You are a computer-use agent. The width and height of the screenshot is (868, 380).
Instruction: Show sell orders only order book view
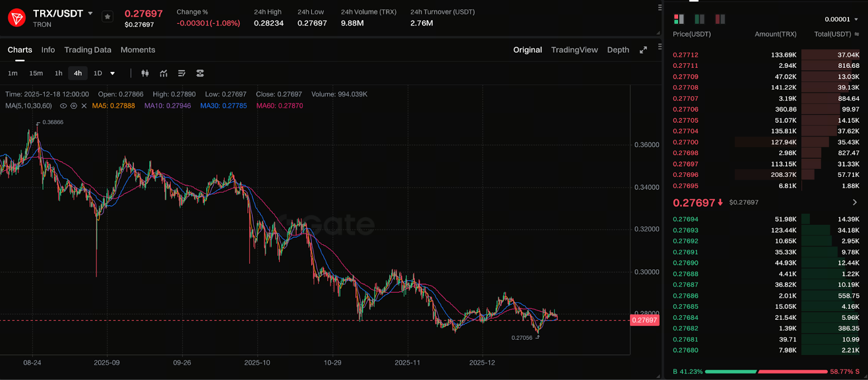[x=720, y=19]
